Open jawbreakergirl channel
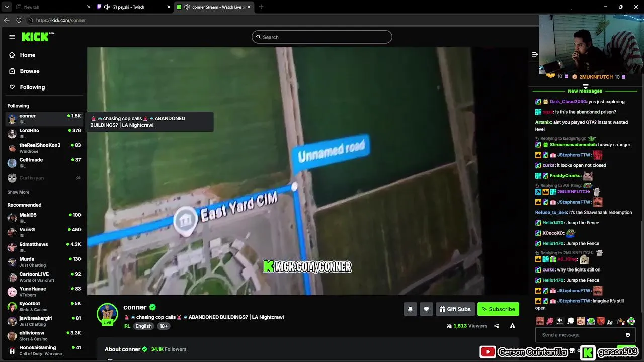The image size is (644, 362). pos(44,321)
